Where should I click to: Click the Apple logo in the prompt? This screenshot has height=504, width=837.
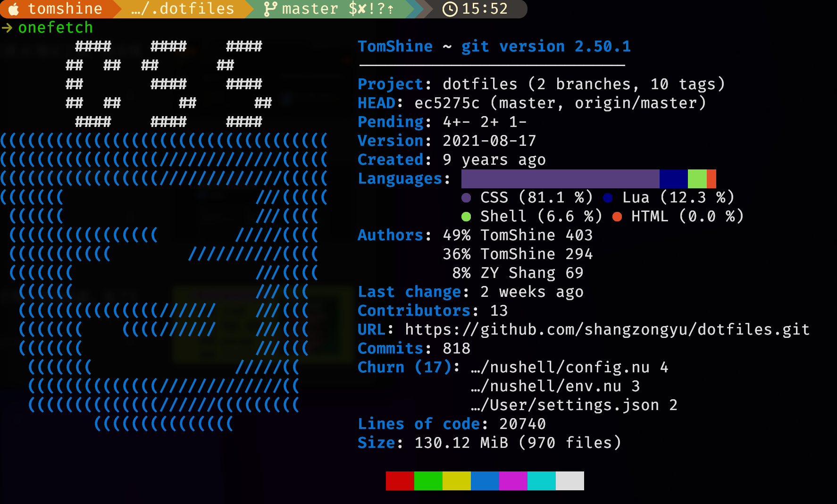14,9
